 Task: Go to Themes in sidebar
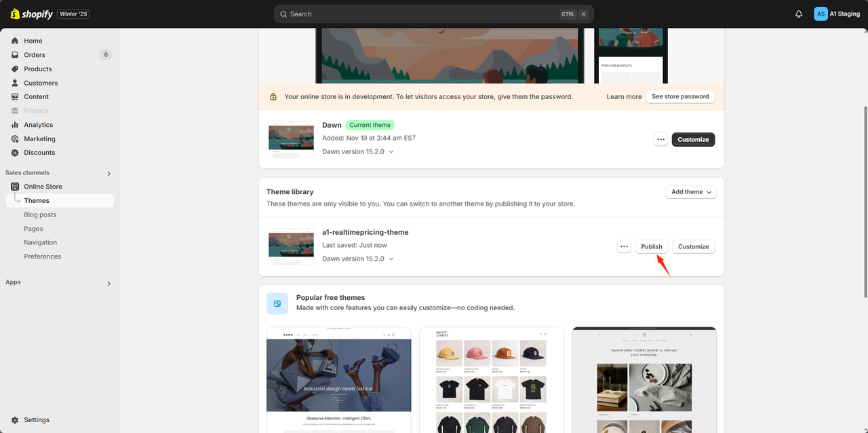[60, 201]
